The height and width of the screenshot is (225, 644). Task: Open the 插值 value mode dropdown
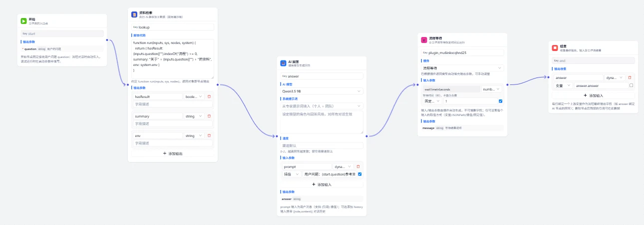click(291, 174)
